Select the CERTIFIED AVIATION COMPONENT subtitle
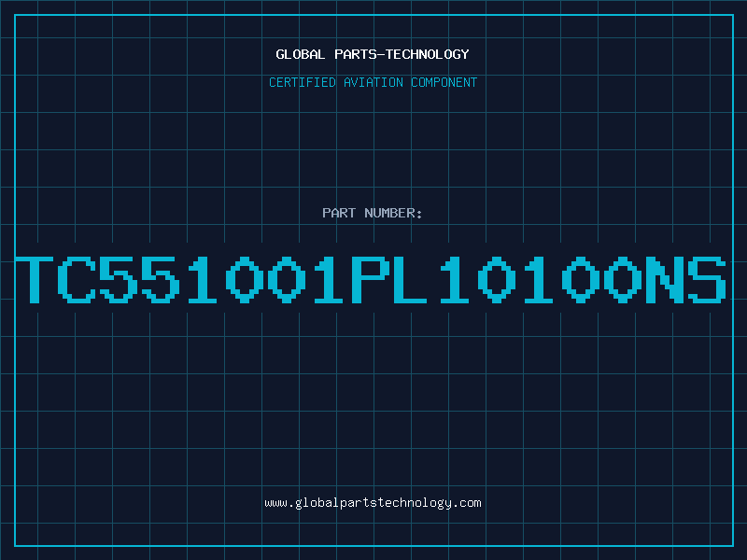 [373, 82]
